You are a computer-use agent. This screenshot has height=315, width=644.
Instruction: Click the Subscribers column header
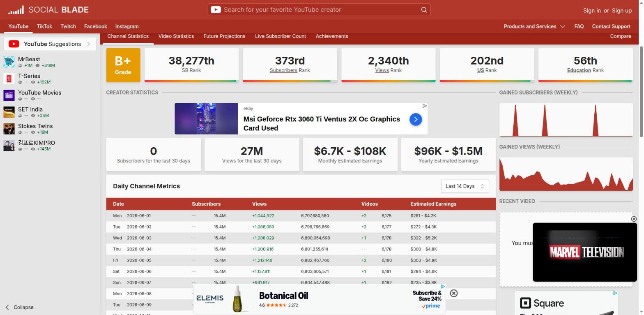point(206,204)
